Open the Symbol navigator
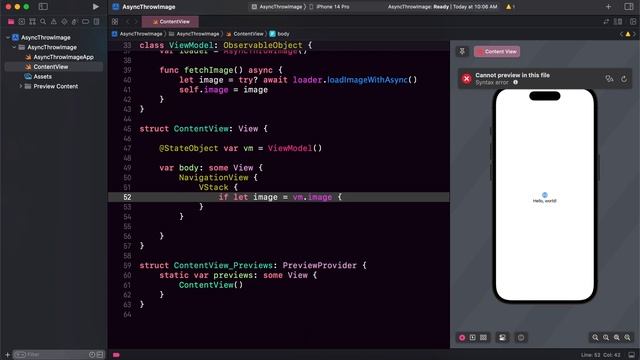 pos(32,21)
